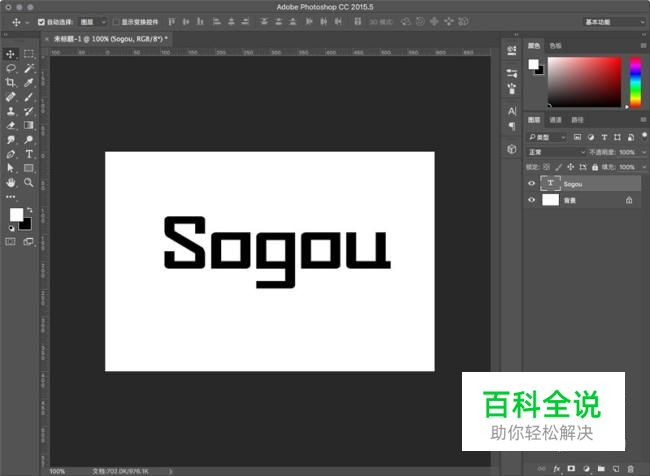Toggle lock position in Layers panel
Screen dimensions: 650x476
tap(571, 167)
